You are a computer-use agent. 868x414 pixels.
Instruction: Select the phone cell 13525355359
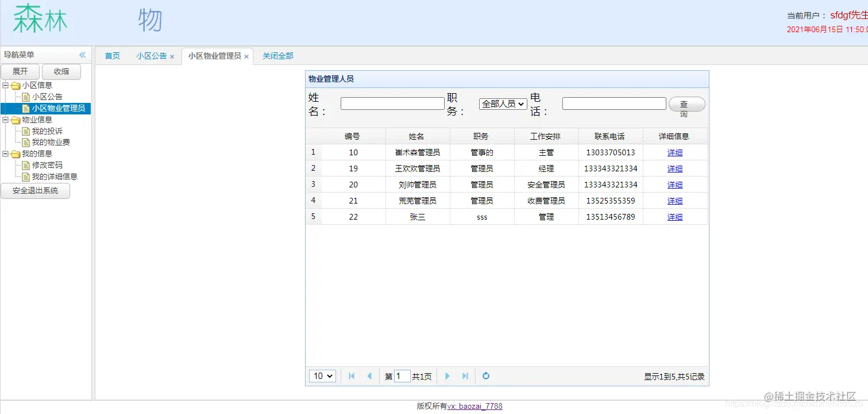pos(611,201)
